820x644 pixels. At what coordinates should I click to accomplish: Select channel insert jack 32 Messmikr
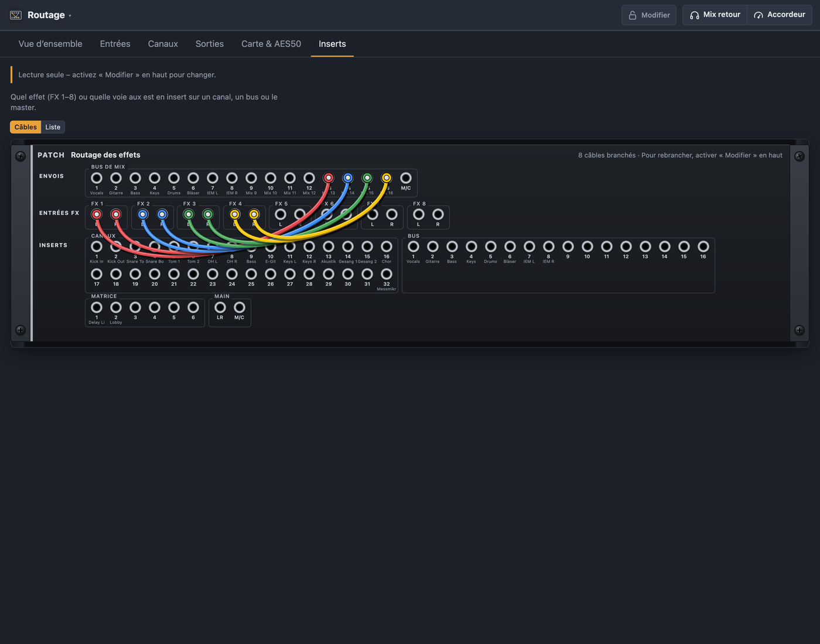tap(387, 274)
